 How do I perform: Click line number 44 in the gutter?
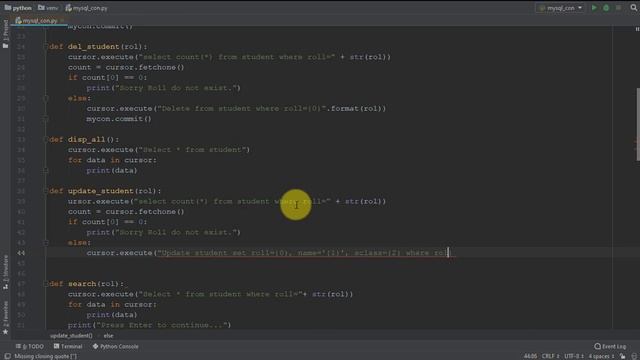click(21, 253)
